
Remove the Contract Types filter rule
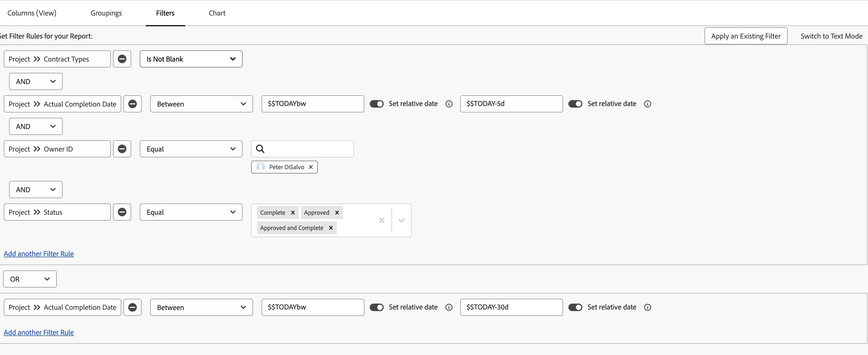[122, 59]
